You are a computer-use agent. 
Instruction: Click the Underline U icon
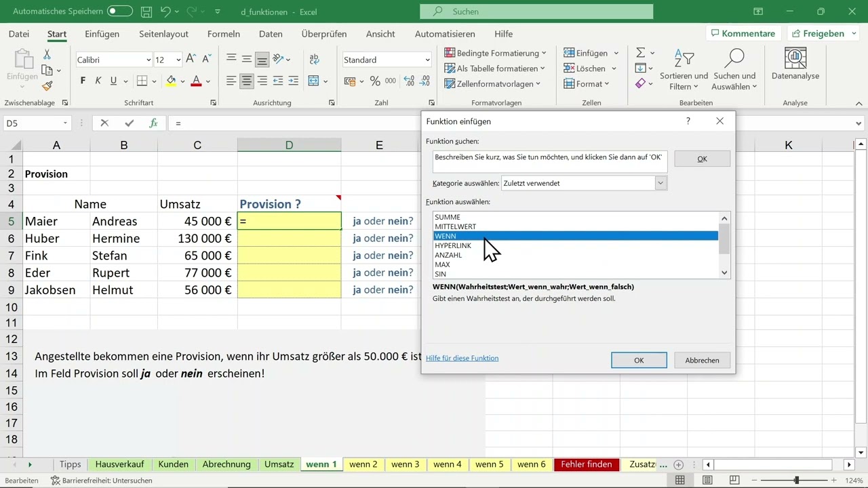(x=113, y=81)
